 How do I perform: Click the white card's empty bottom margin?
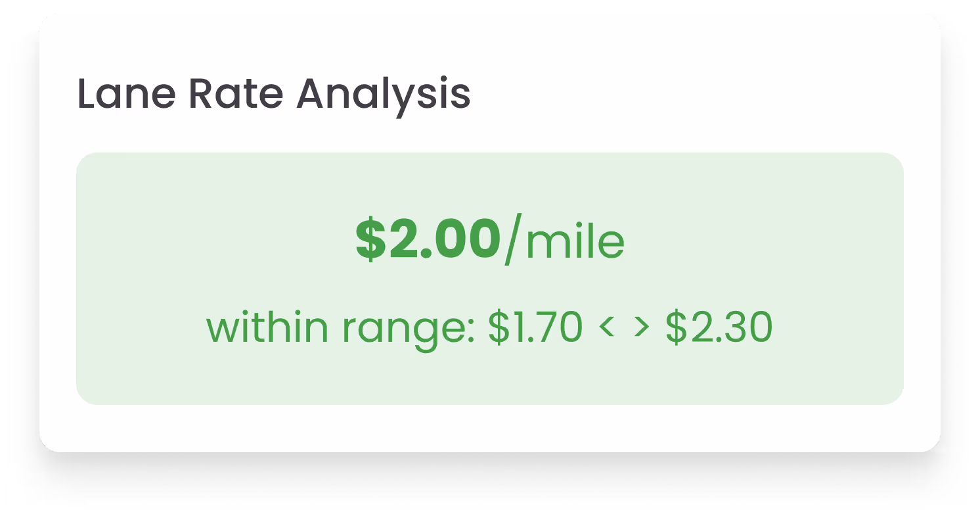[x=489, y=429]
